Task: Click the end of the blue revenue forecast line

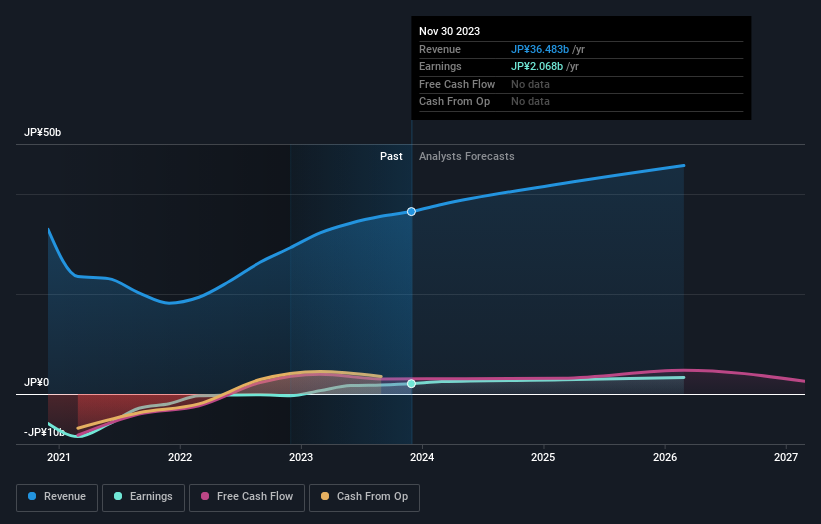Action: click(683, 166)
